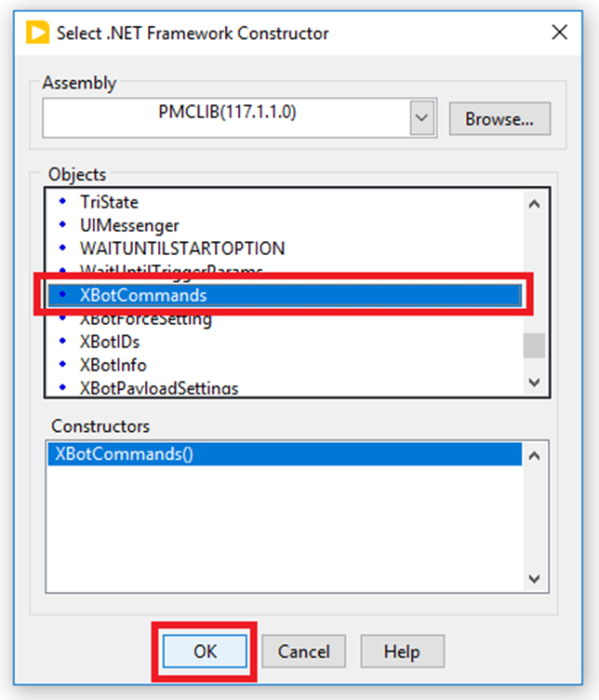Select TriState in the Objects list

point(109,201)
